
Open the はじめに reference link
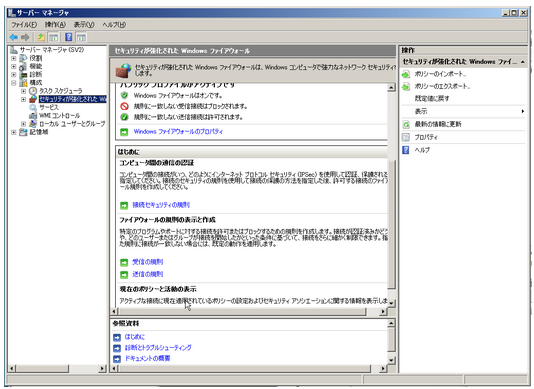(x=135, y=337)
